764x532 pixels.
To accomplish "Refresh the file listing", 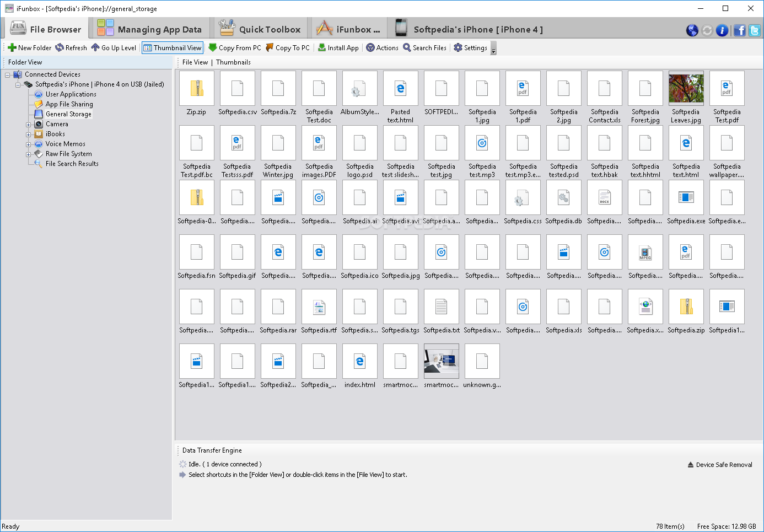I will pos(71,48).
